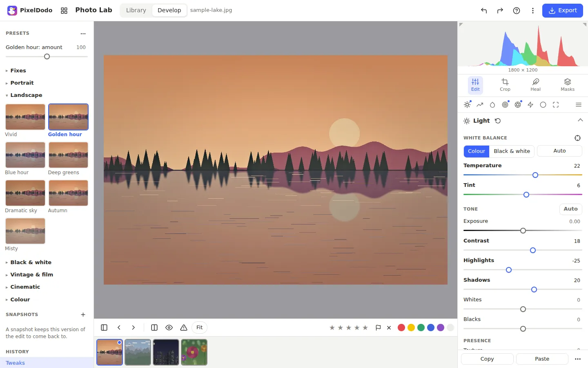The width and height of the screenshot is (588, 368).
Task: Select Black & white treatment
Action: [512, 151]
